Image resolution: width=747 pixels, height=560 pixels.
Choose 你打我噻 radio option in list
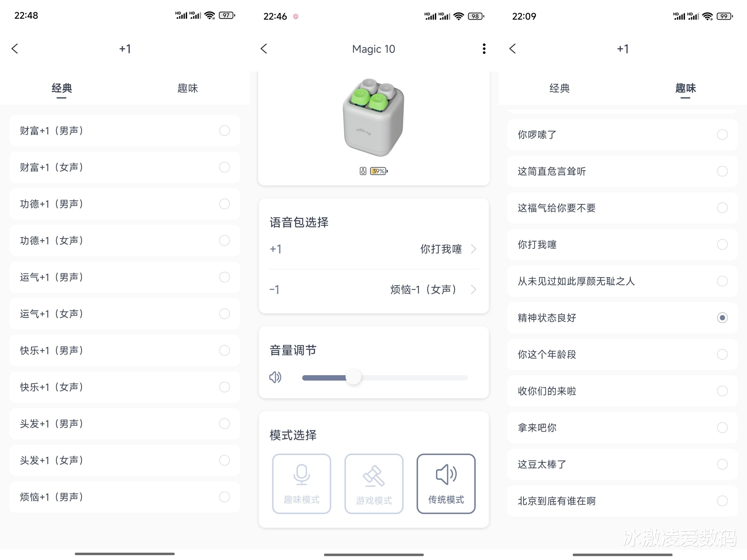(x=722, y=244)
